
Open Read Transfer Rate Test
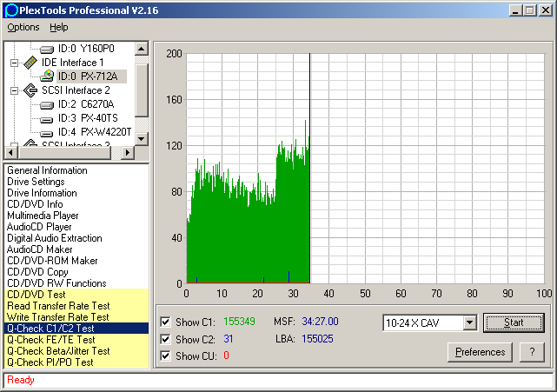point(76,306)
